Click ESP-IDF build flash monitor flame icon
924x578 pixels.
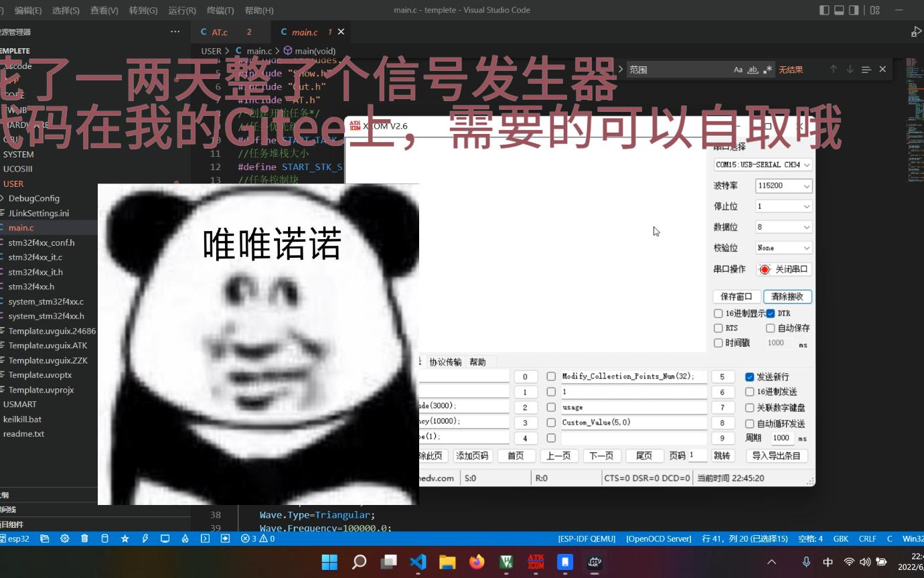(x=185, y=538)
